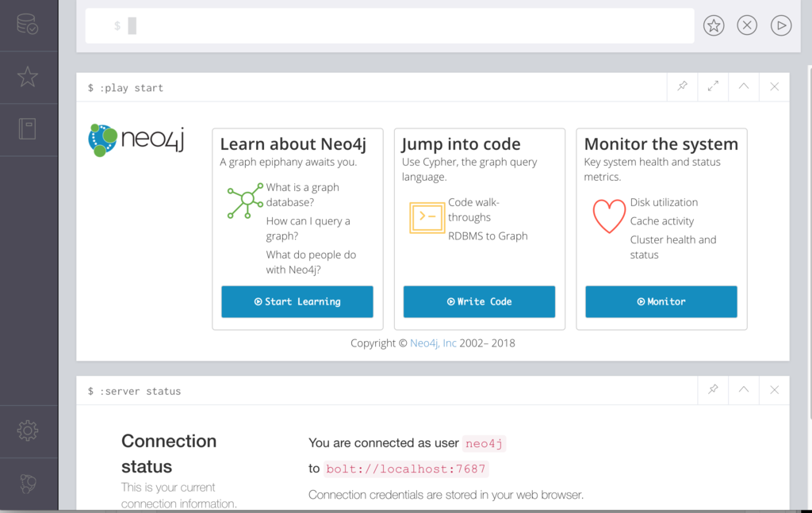Click 'RDBMS to Graph' text

(x=488, y=236)
